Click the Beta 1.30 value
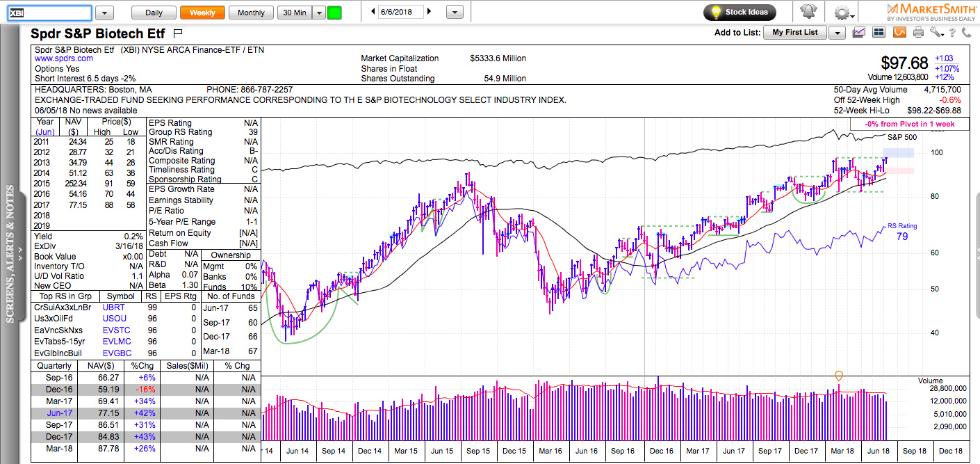The width and height of the screenshot is (980, 464). [189, 285]
